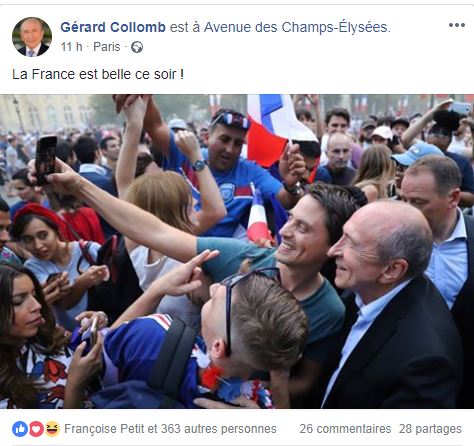Click the 11 h post timestamp

pyautogui.click(x=71, y=47)
